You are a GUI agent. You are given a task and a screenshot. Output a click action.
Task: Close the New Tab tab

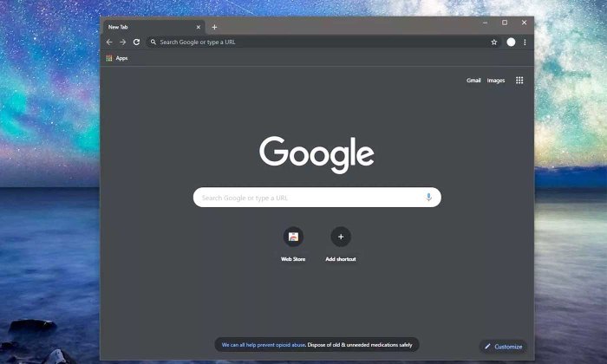199,27
